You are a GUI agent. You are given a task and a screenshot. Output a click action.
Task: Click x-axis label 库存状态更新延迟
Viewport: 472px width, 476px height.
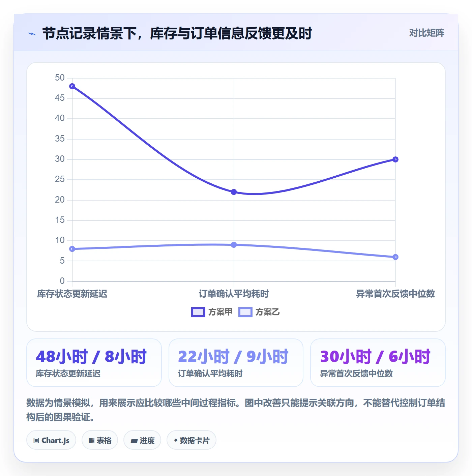72,294
